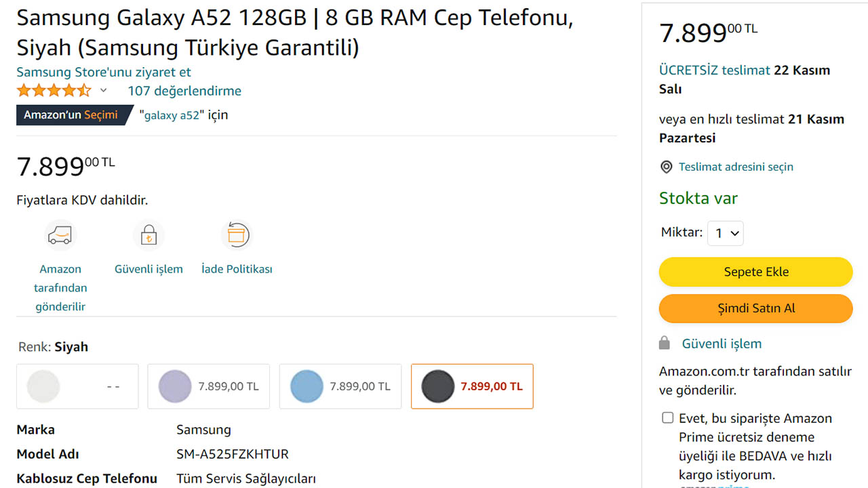Open the Miktar quantity dropdown

coord(726,234)
